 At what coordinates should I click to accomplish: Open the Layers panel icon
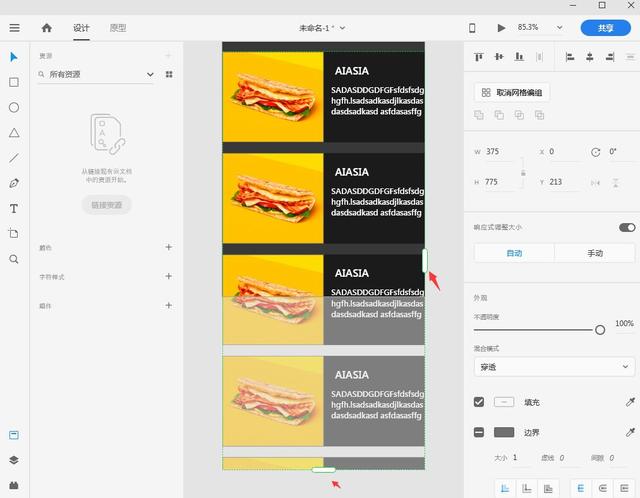tap(14, 460)
